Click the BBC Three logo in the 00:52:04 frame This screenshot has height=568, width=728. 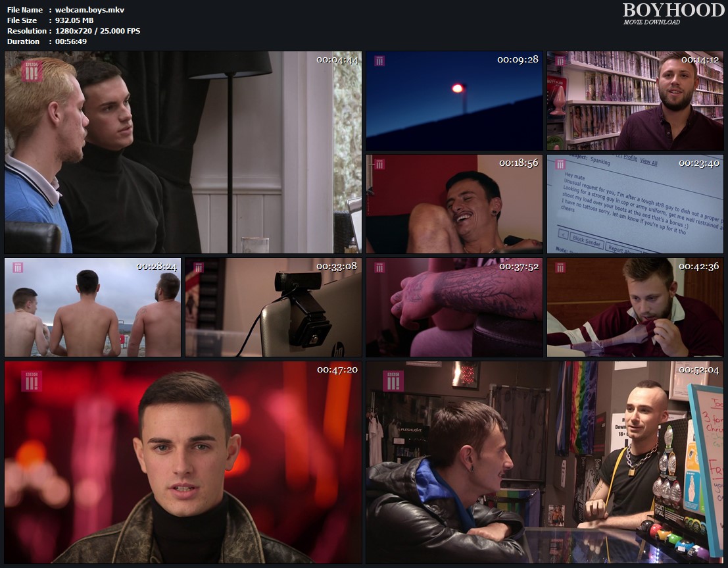pos(393,380)
